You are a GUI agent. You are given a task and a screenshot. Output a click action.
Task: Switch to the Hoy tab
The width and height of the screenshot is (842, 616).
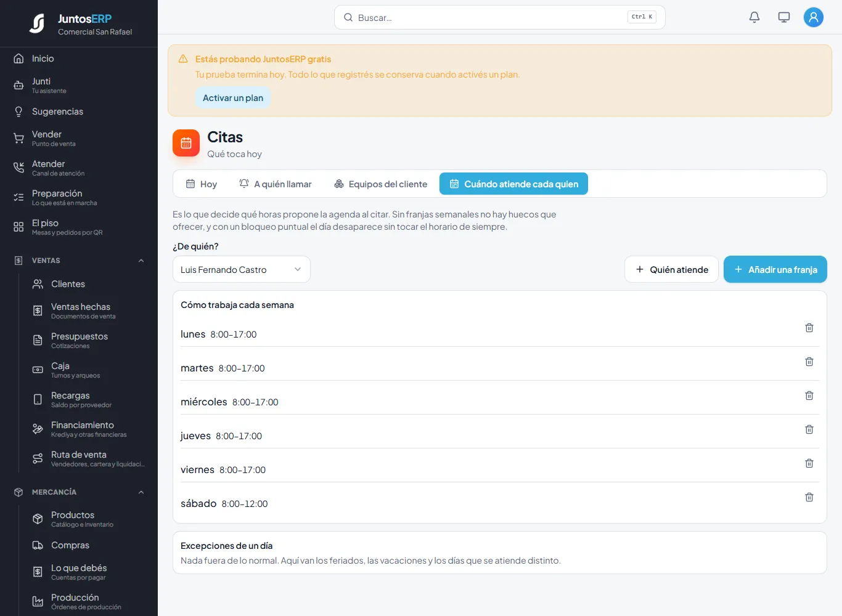[202, 184]
